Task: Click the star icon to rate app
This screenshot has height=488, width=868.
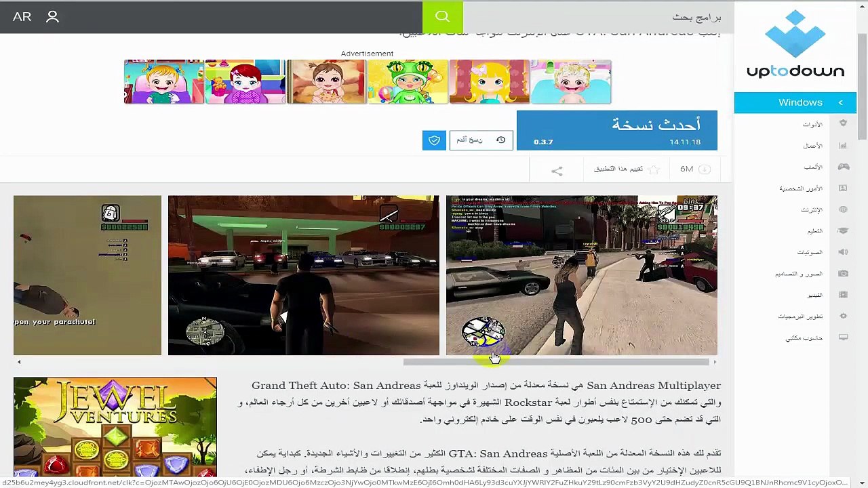Action: (x=654, y=169)
